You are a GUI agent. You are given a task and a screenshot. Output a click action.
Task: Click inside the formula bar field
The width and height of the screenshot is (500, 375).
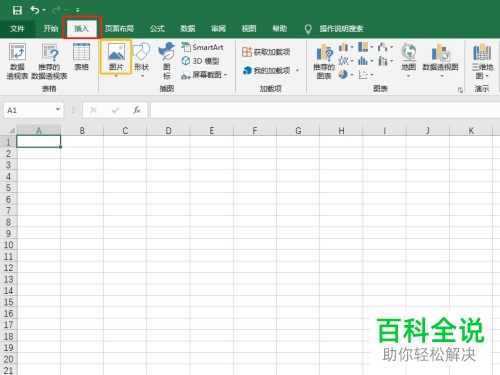click(325, 110)
